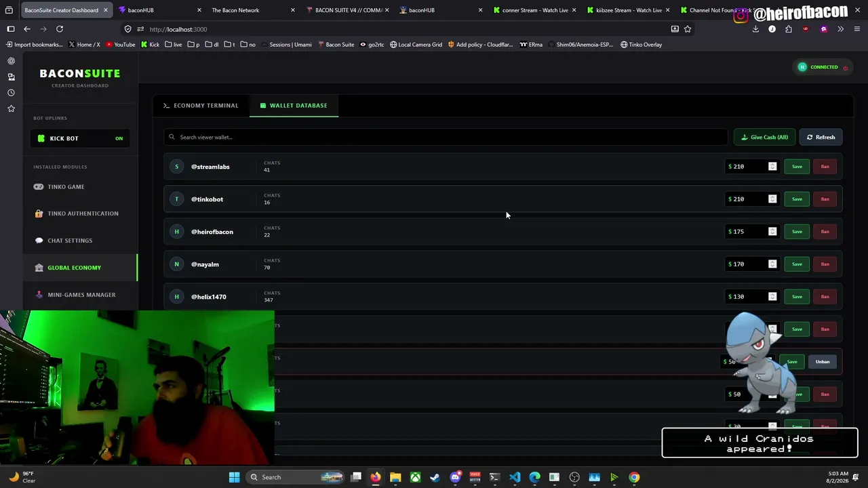This screenshot has height=488, width=868.
Task: Open the YouTube bookmark
Action: [x=120, y=45]
